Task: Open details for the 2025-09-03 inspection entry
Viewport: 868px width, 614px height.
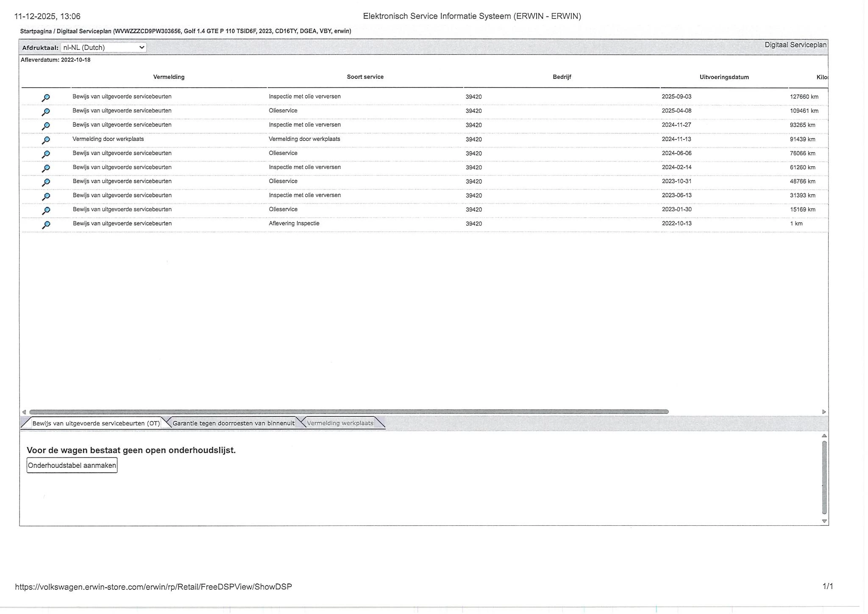Action: [46, 98]
